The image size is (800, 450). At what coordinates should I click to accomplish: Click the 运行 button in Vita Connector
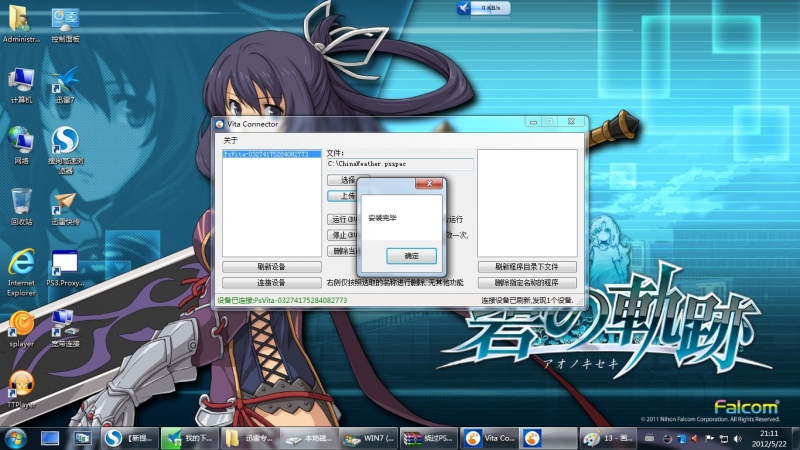coord(342,219)
